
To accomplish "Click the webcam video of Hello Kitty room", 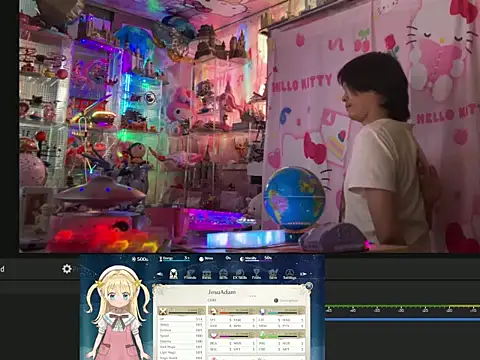I will point(249,126).
